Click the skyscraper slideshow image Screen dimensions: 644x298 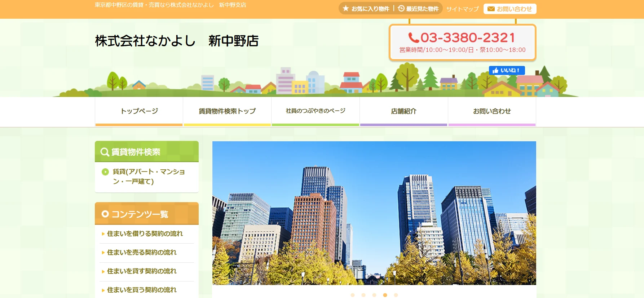point(374,213)
